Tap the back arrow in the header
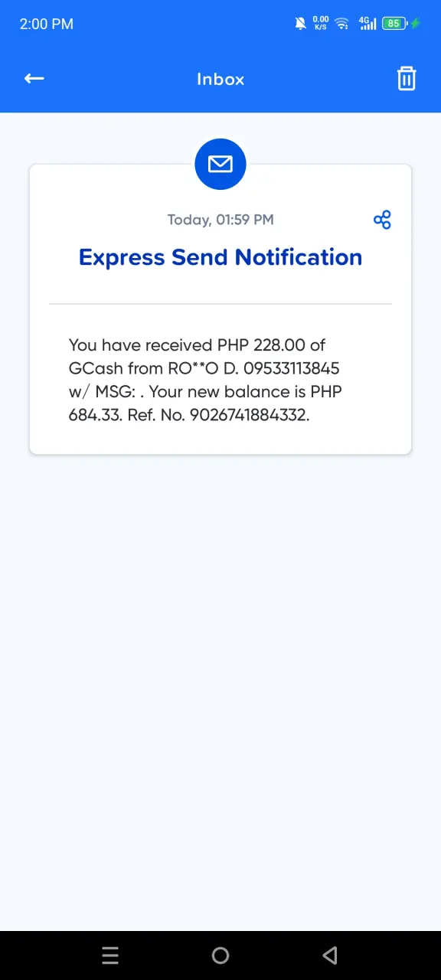The image size is (441, 980). (x=34, y=79)
